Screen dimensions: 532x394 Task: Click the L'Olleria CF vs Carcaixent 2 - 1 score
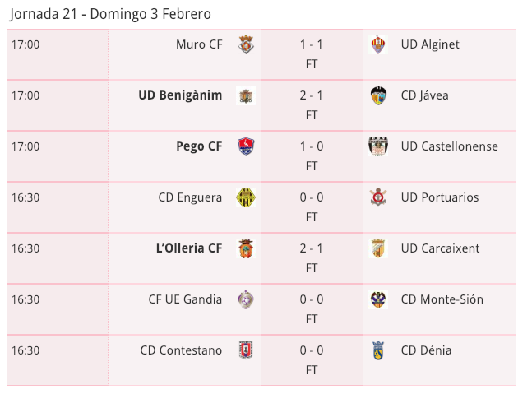coord(312,248)
